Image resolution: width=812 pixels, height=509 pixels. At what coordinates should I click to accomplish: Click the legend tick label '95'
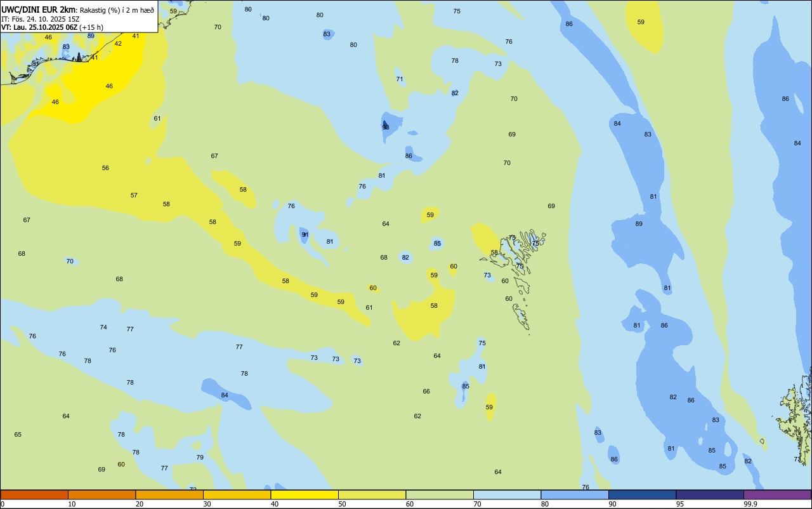click(x=680, y=504)
